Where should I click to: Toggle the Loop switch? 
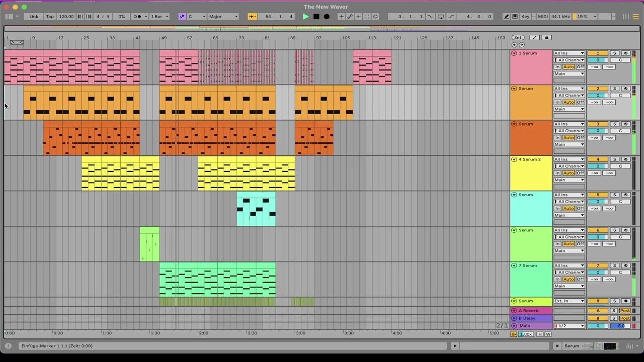pyautogui.click(x=441, y=17)
